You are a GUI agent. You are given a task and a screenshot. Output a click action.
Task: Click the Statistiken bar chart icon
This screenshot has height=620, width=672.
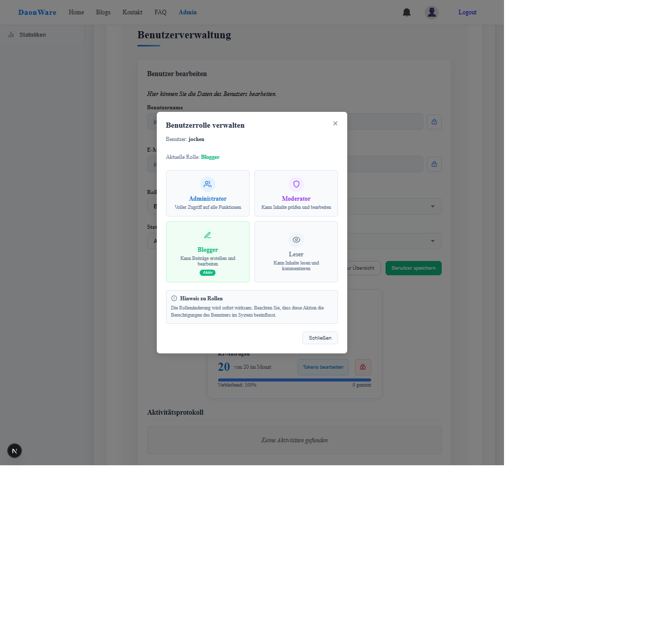click(x=11, y=35)
